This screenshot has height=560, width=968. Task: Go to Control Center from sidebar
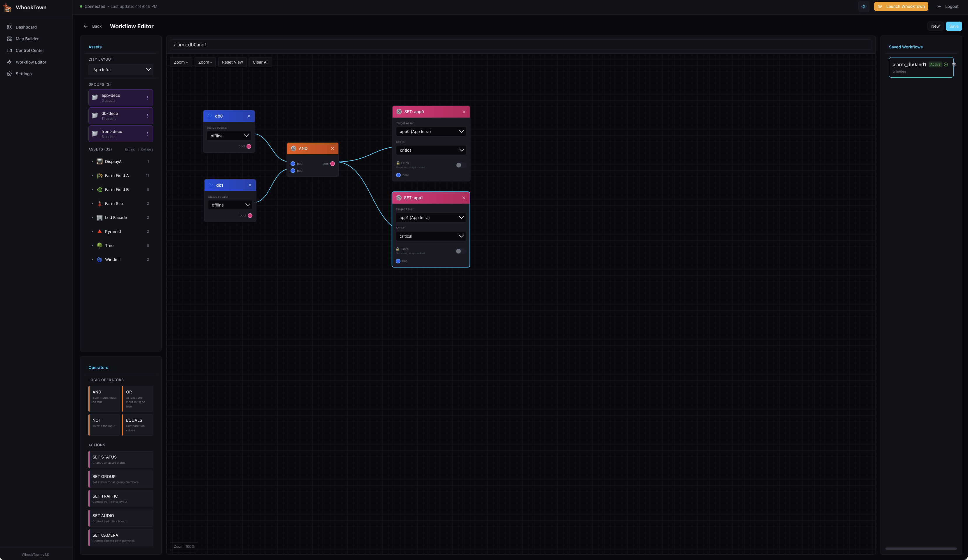[29, 51]
